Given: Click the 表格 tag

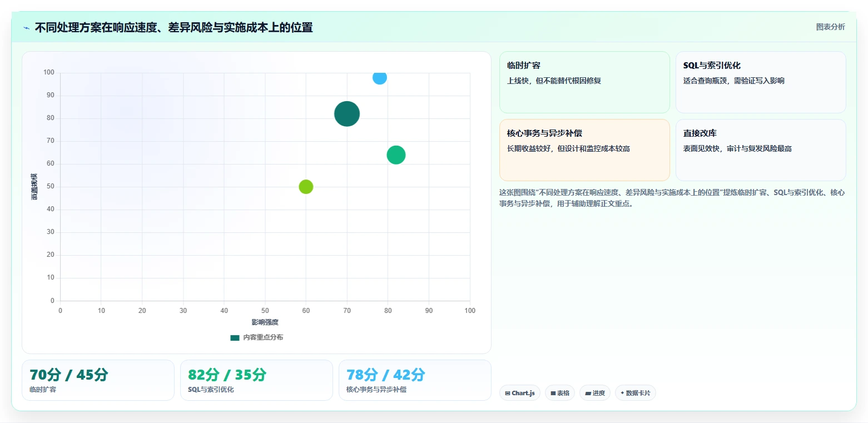Looking at the screenshot, I should coord(560,393).
